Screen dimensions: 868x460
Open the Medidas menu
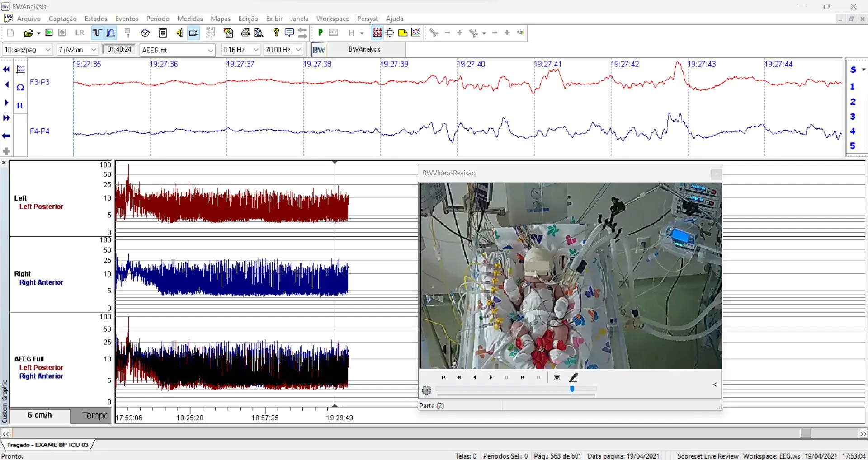190,19
